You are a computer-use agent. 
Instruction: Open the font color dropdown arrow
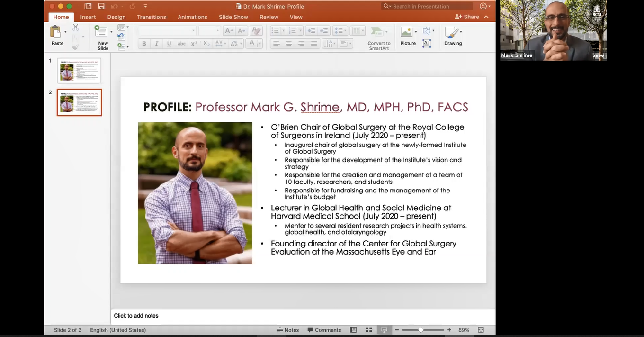[x=259, y=44]
